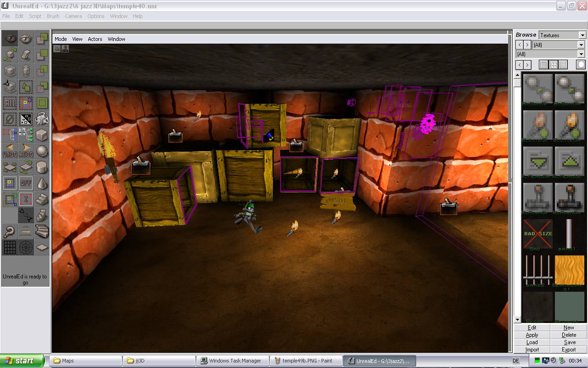
Task: Open the File menu
Action: pyautogui.click(x=6, y=16)
